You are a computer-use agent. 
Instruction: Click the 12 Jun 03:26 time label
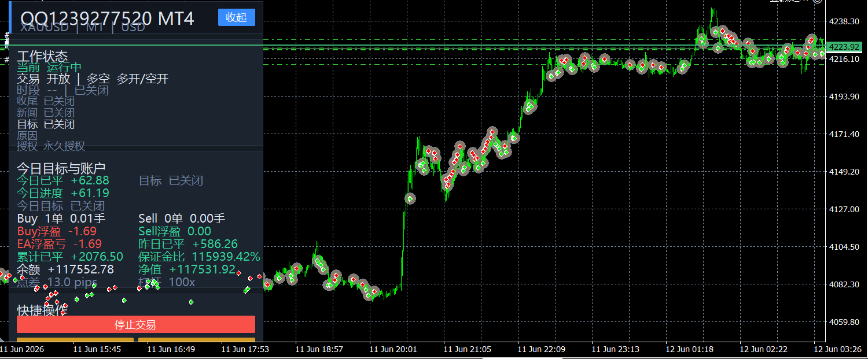click(838, 350)
